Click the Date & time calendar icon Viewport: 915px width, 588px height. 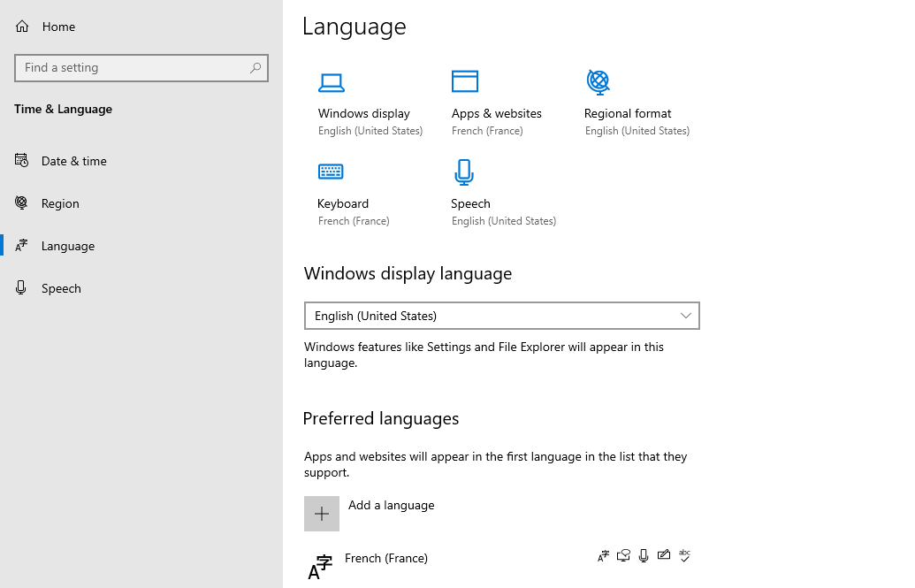[21, 161]
